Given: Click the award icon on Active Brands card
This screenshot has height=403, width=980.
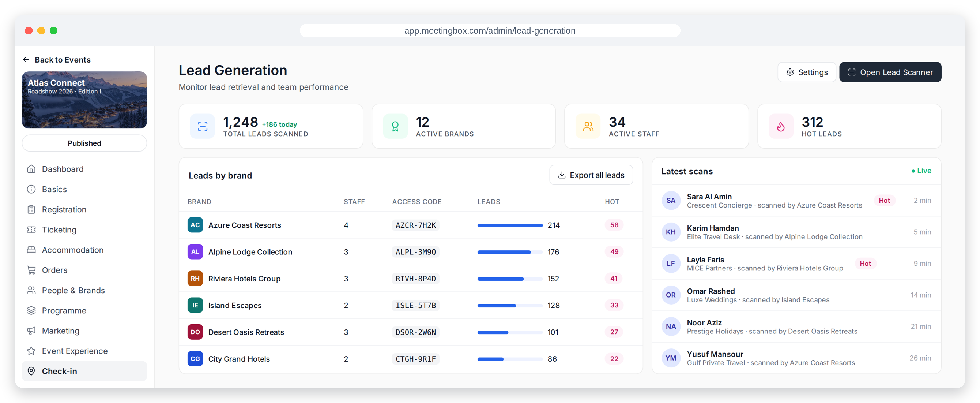Looking at the screenshot, I should coord(395,126).
